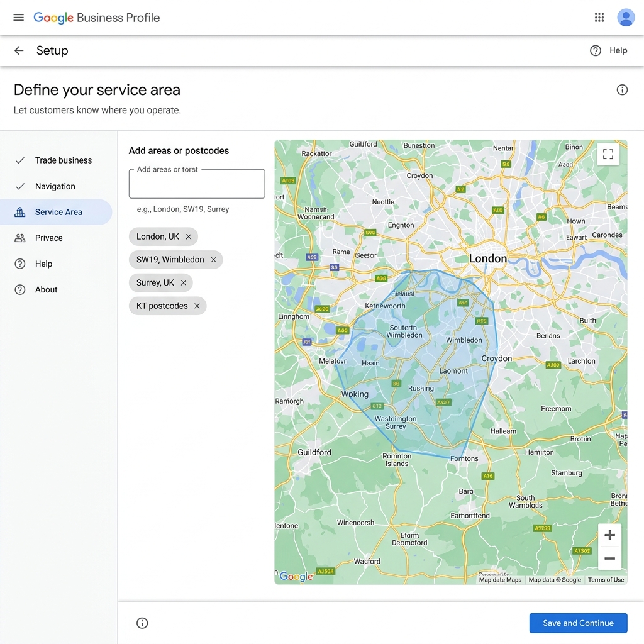
Task: Click Save and Continue
Action: (578, 623)
